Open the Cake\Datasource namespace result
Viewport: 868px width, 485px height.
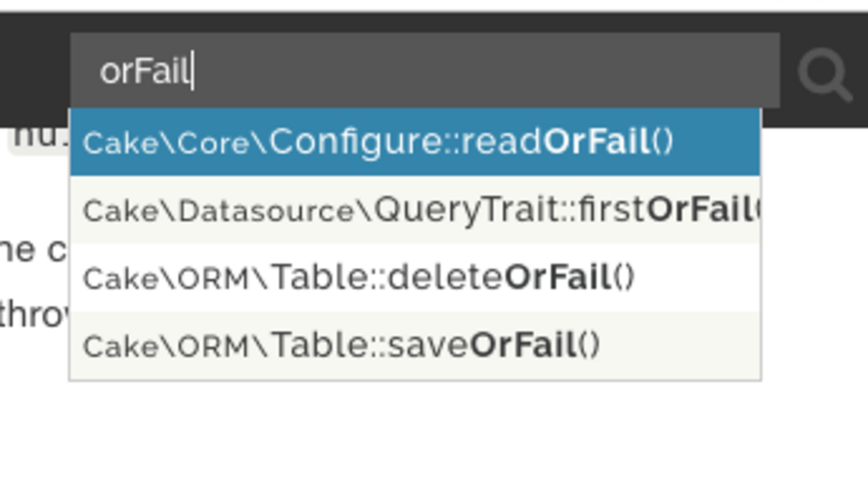(x=414, y=210)
